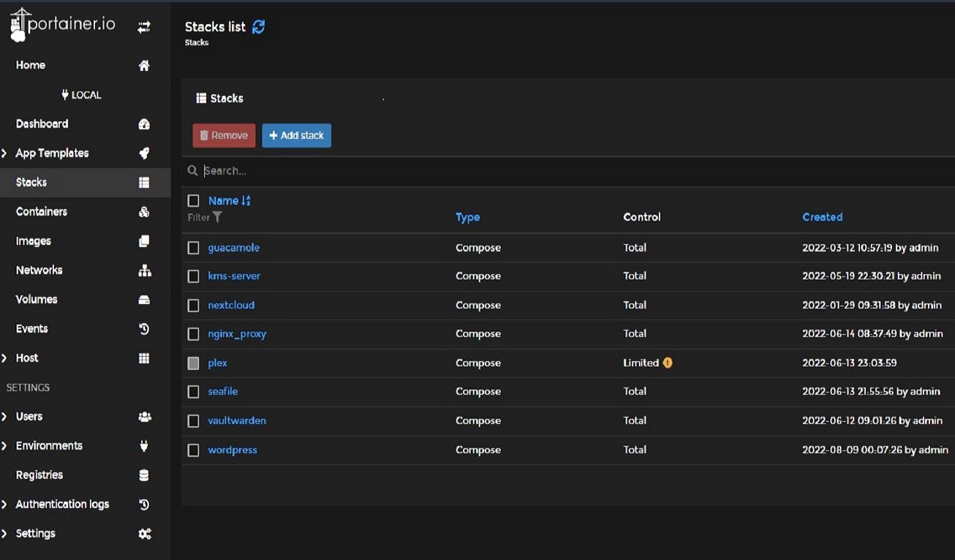Open the plex stack link
This screenshot has height=560, width=955.
[217, 363]
